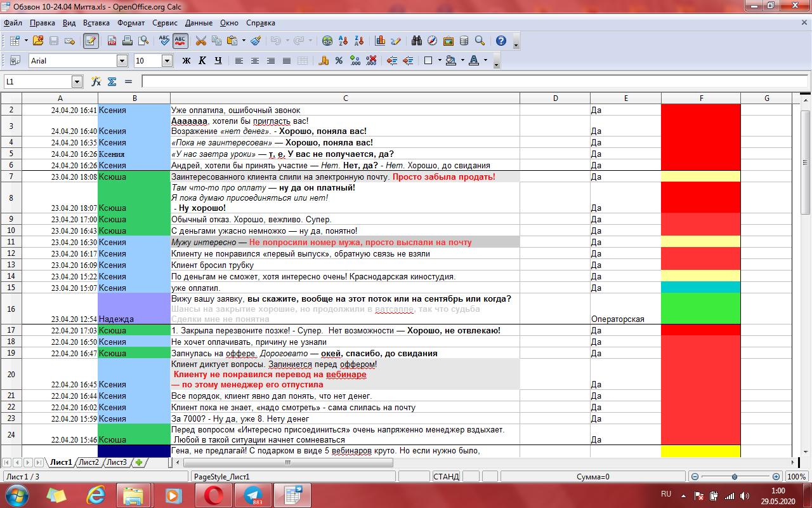Viewport: 812px width, 508px height.
Task: Click the zoom out minus button
Action: click(695, 477)
